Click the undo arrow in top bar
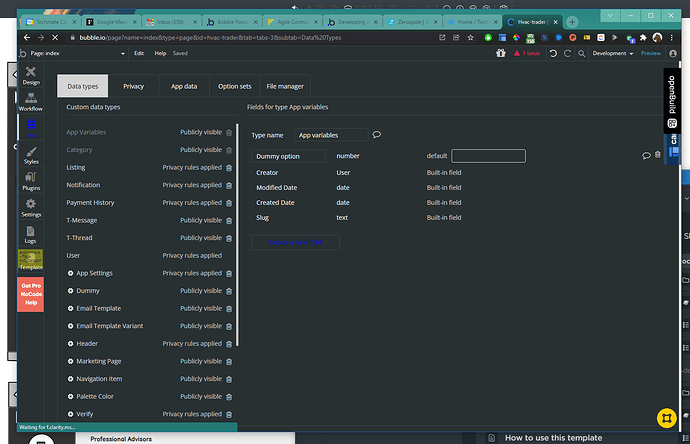 tap(553, 53)
